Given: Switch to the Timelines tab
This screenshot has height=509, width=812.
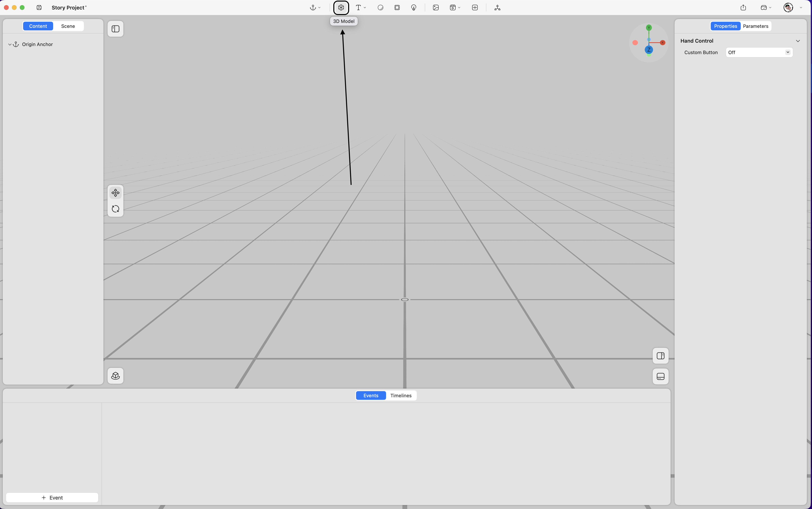Looking at the screenshot, I should pos(401,395).
